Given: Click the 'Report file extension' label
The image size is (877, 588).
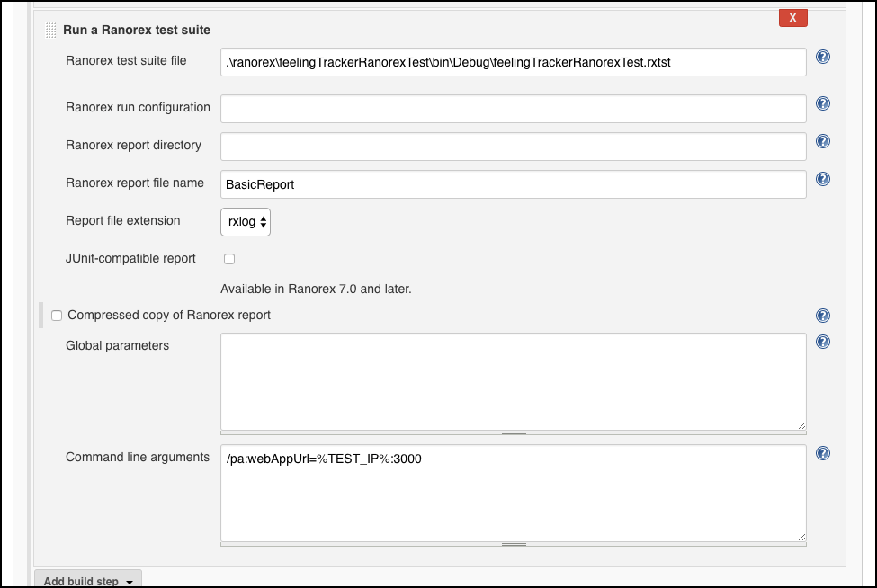Looking at the screenshot, I should click(123, 221).
